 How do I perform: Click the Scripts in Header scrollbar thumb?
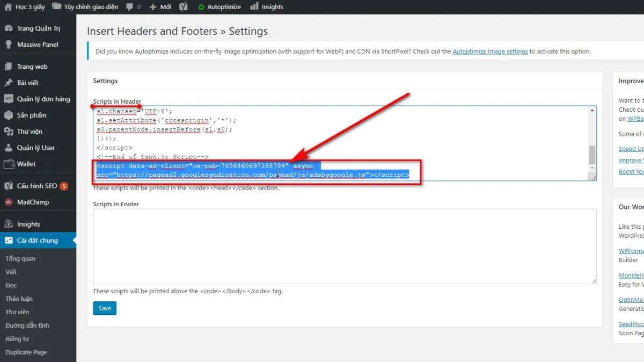pyautogui.click(x=592, y=155)
